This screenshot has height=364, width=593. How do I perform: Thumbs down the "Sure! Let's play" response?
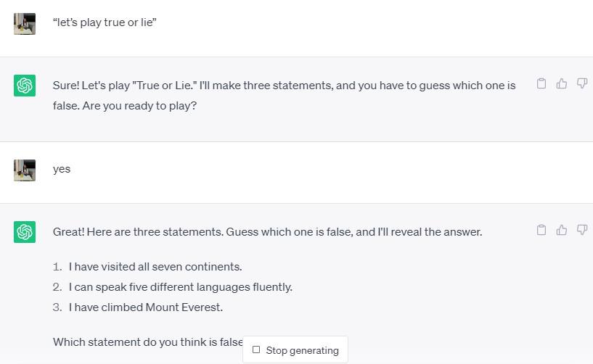point(582,83)
